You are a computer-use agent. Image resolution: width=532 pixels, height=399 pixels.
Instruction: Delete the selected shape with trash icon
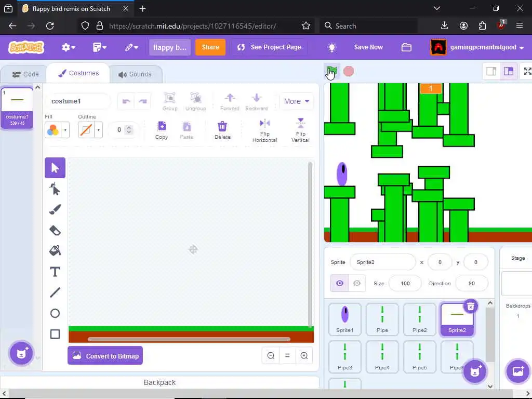click(x=222, y=130)
